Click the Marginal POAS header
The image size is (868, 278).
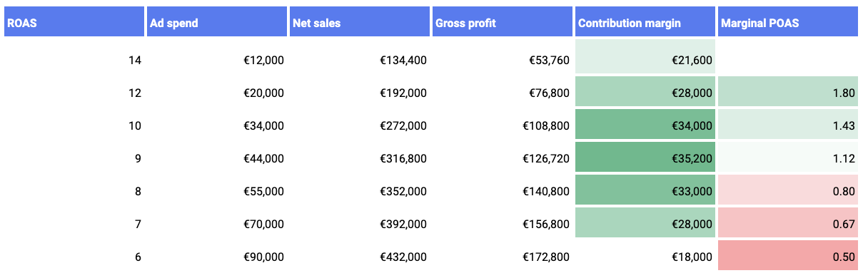pyautogui.click(x=788, y=22)
